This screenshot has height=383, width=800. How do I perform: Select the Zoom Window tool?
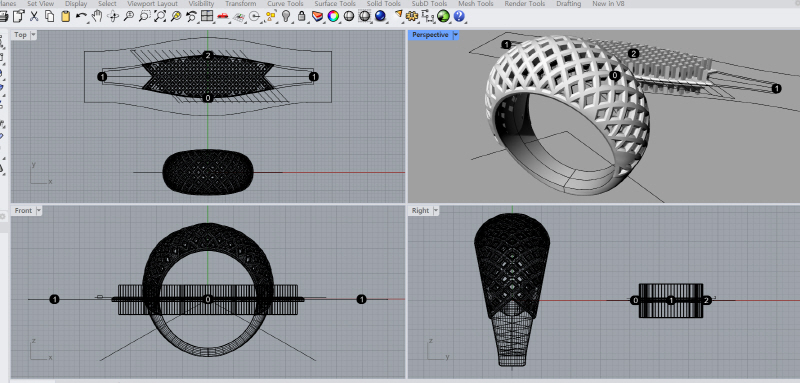pos(144,16)
